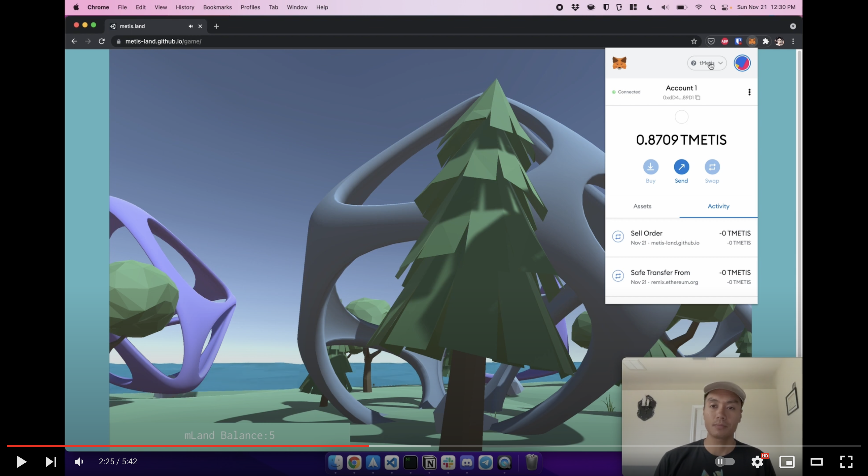The width and height of the screenshot is (868, 476).
Task: Open the Bookmarks menu in menu bar
Action: [217, 7]
